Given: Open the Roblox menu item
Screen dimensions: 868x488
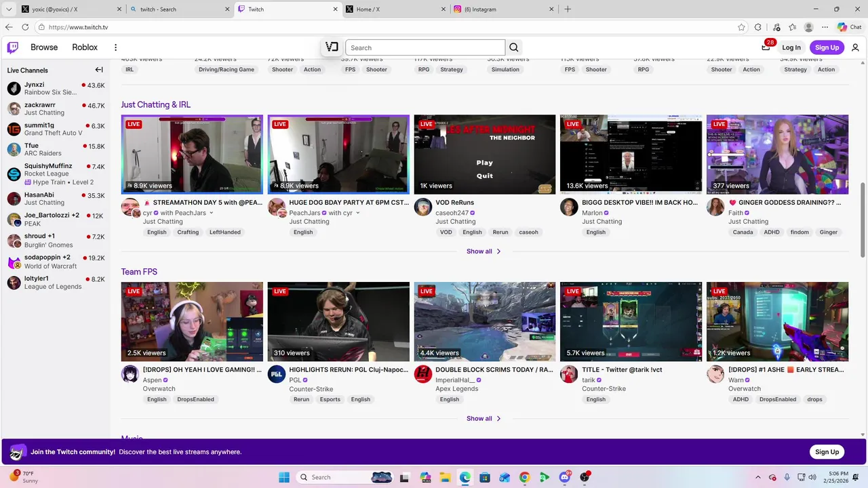Looking at the screenshot, I should pyautogui.click(x=85, y=47).
